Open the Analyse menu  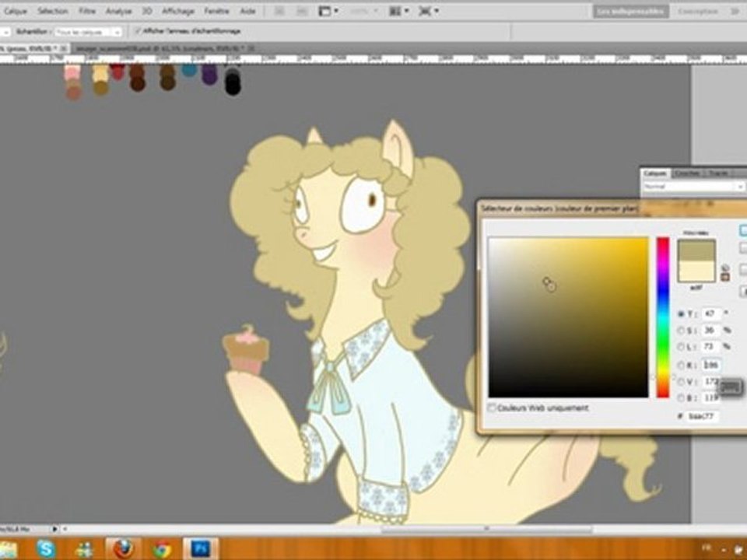point(118,11)
